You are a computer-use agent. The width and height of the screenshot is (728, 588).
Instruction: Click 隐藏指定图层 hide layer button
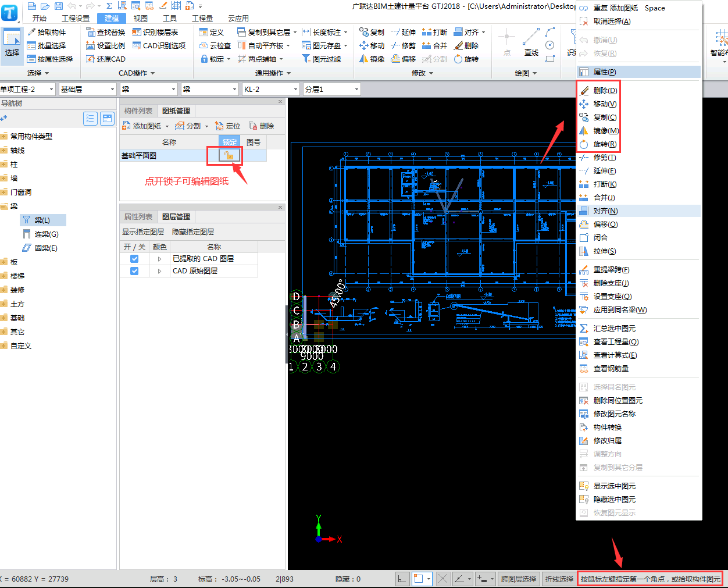pyautogui.click(x=193, y=231)
